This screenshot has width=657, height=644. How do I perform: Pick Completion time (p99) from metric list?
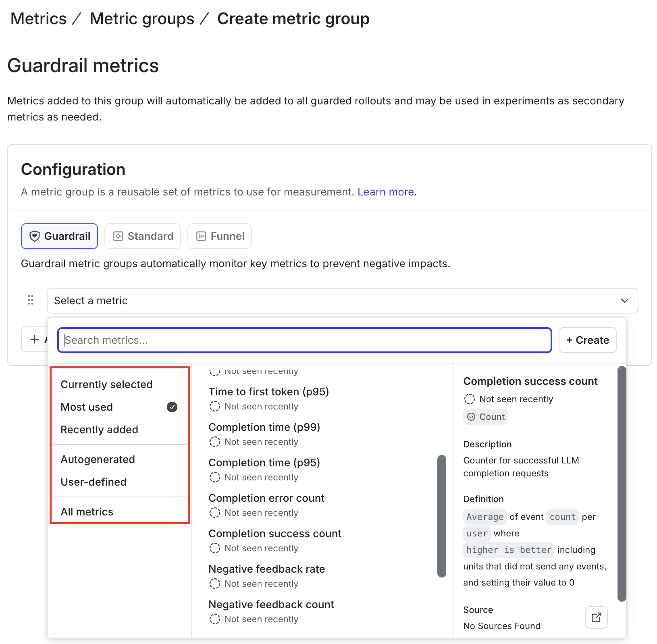point(264,427)
